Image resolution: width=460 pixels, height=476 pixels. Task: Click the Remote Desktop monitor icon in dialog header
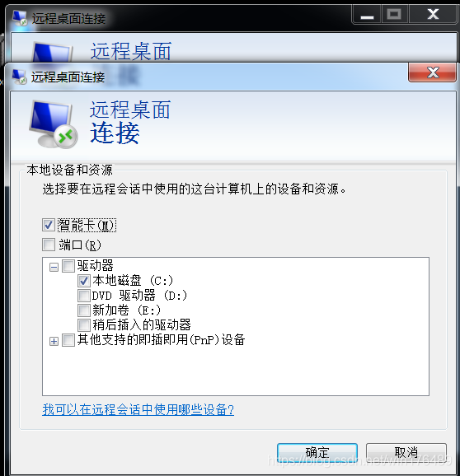pos(54,124)
